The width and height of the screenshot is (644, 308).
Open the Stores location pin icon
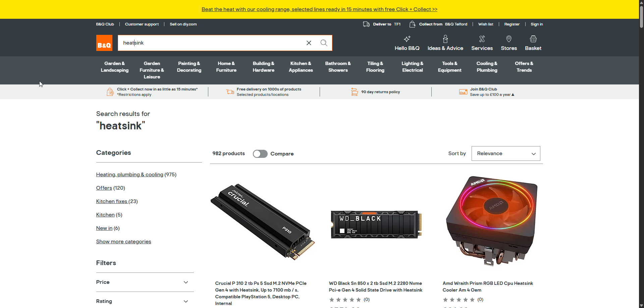(x=509, y=39)
